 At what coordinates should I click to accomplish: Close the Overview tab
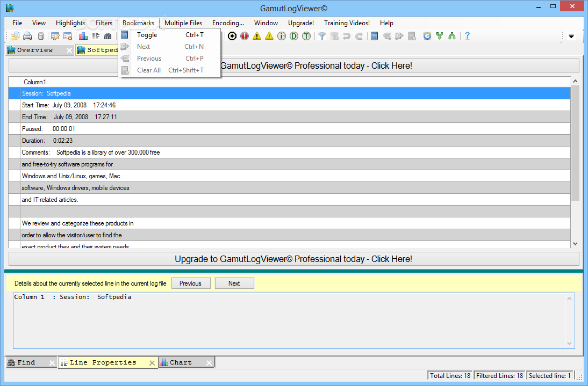[69, 50]
